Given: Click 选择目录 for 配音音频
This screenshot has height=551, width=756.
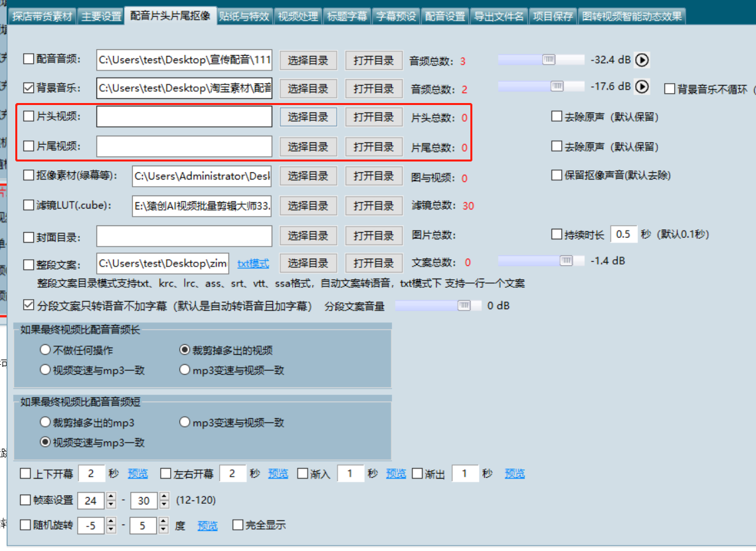Looking at the screenshot, I should click(308, 60).
